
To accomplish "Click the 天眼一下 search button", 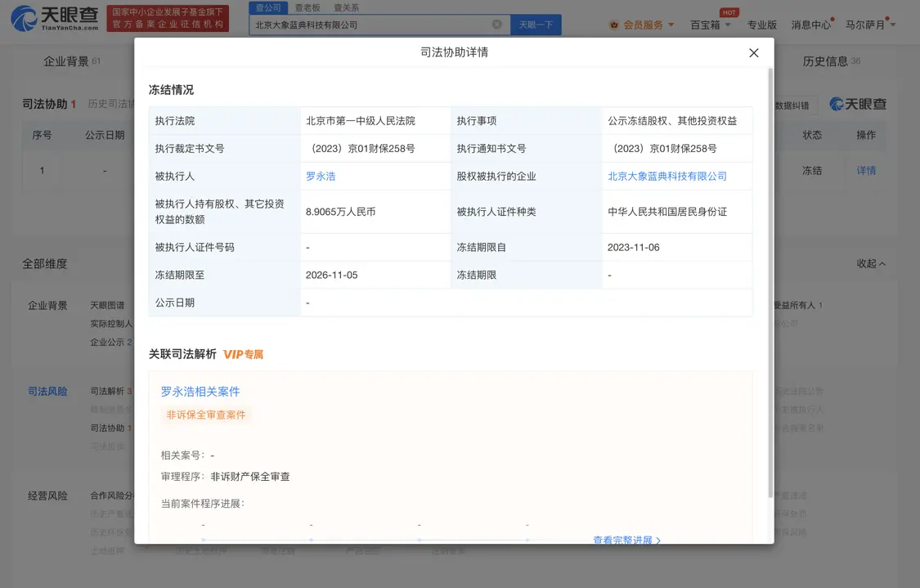I will click(x=536, y=25).
